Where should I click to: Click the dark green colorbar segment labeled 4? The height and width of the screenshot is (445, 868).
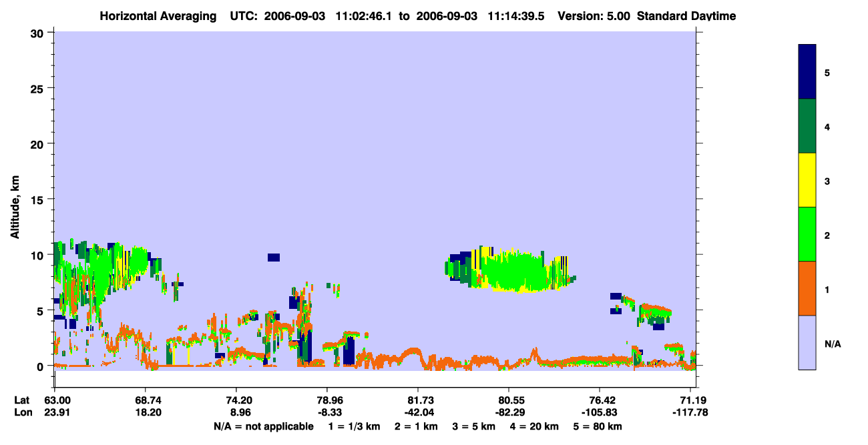[807, 126]
